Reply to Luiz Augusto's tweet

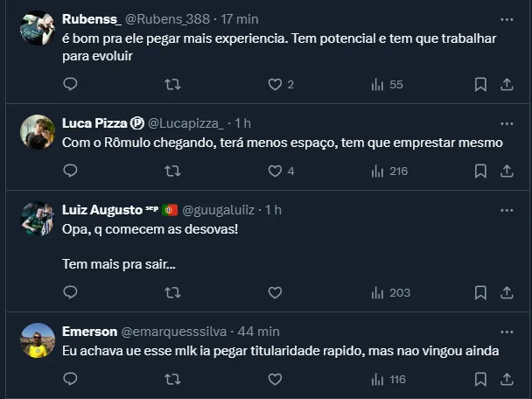(x=71, y=292)
